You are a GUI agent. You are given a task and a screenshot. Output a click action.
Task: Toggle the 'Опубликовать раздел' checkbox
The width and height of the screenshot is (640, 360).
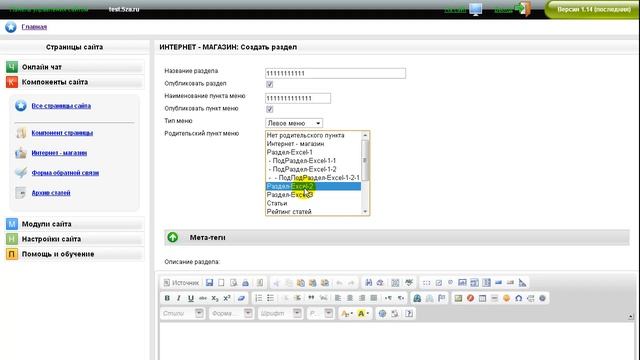tap(269, 84)
